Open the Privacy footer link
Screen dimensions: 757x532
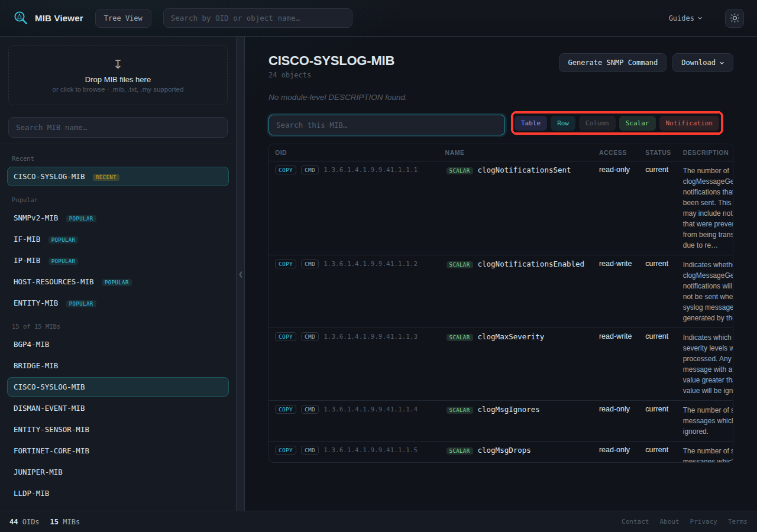(x=704, y=522)
